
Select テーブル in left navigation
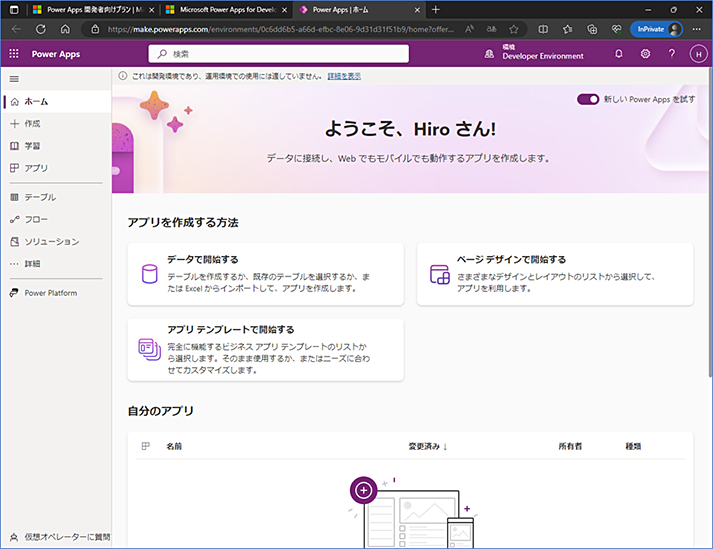tap(56, 197)
